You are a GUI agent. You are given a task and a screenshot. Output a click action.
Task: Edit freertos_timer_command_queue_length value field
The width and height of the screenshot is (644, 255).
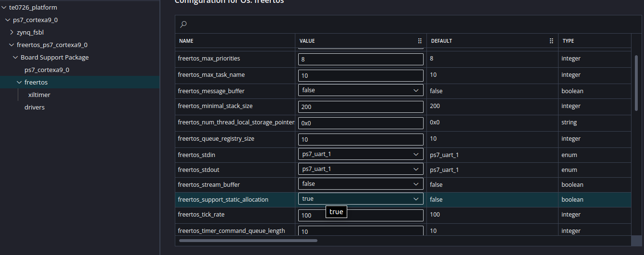pos(361,231)
